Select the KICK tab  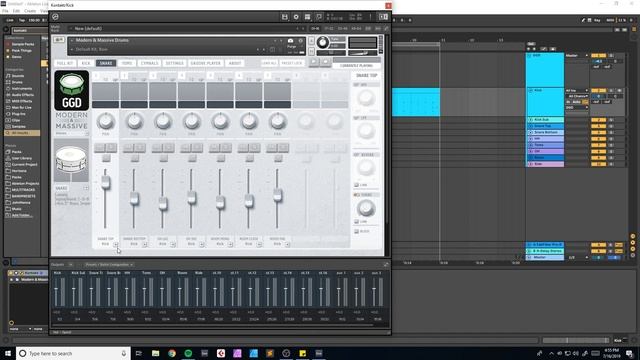tap(86, 63)
